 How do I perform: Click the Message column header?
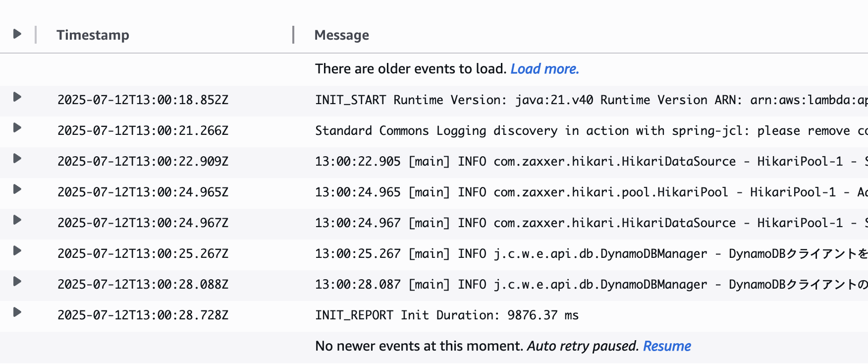[x=341, y=35]
